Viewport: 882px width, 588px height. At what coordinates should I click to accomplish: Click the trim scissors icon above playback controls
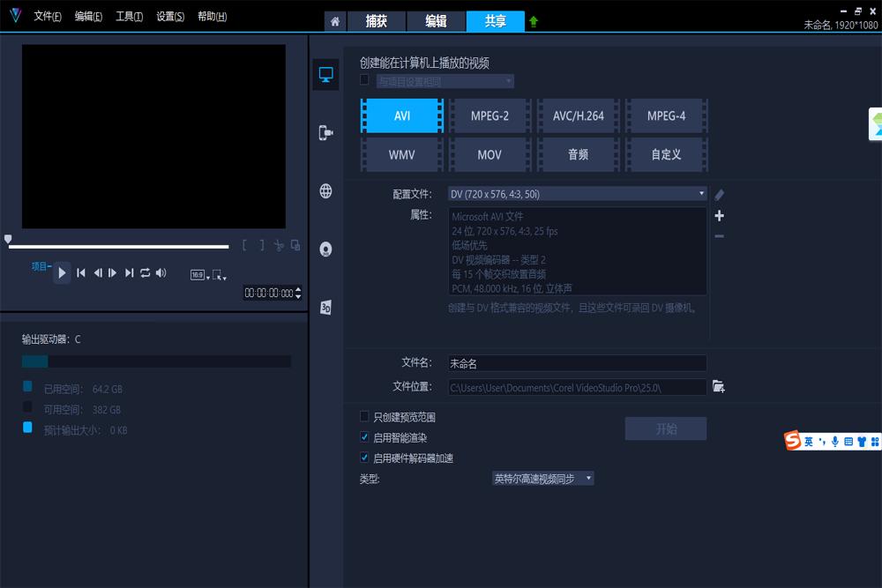(280, 246)
